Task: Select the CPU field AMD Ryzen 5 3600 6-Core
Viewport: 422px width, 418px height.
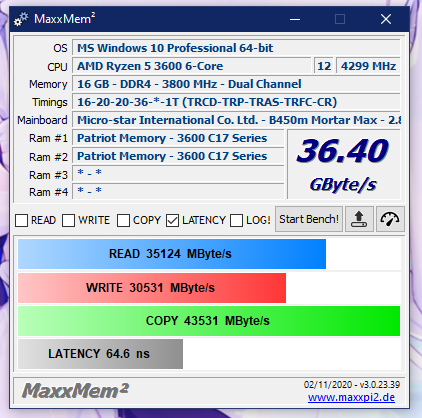Action: (192, 66)
